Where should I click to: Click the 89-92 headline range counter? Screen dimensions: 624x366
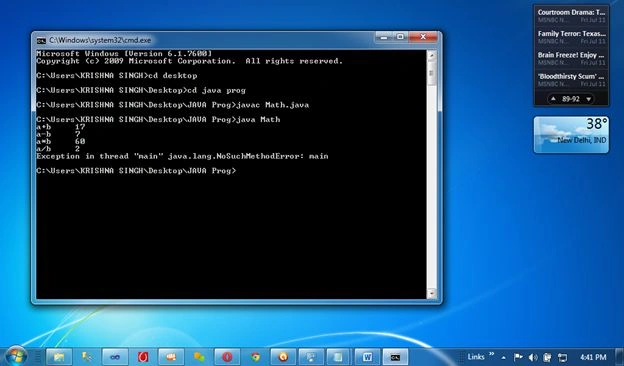pos(571,99)
